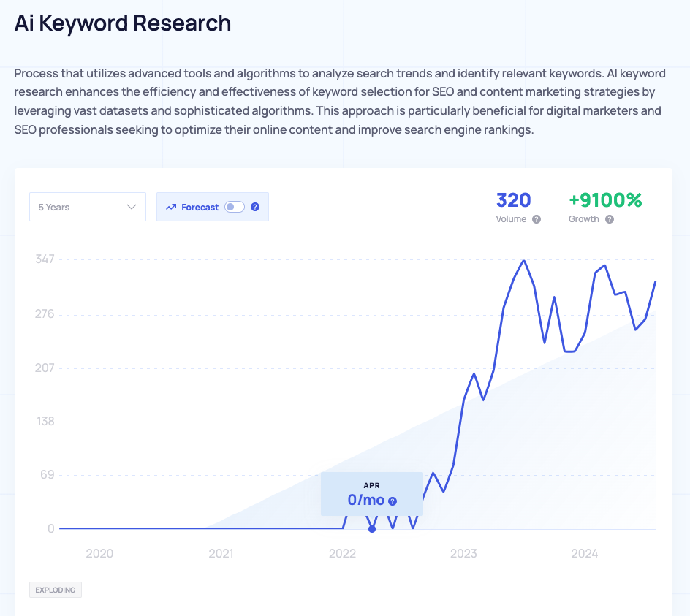The width and height of the screenshot is (690, 616).
Task: Open the Forecast help question mark icon
Action: (254, 207)
